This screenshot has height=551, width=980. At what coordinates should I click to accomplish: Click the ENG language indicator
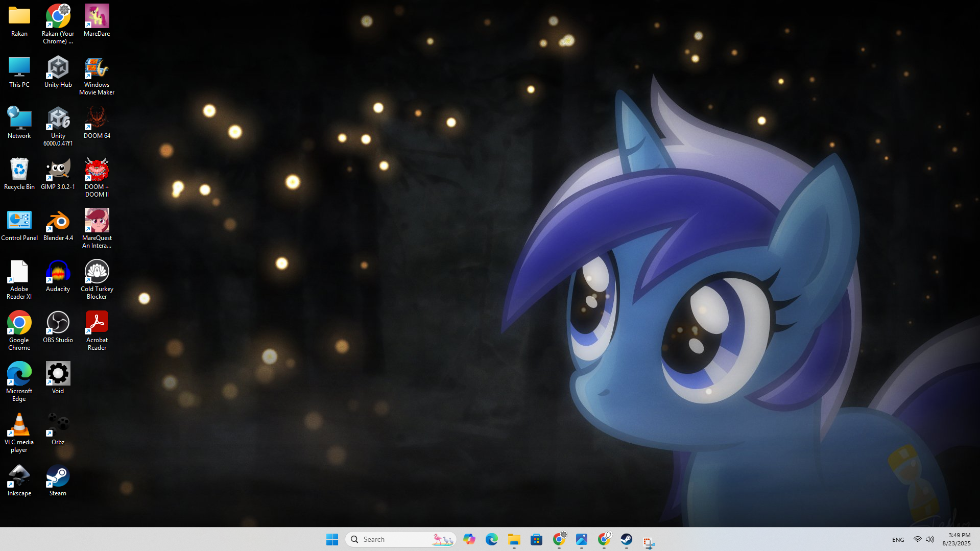898,540
